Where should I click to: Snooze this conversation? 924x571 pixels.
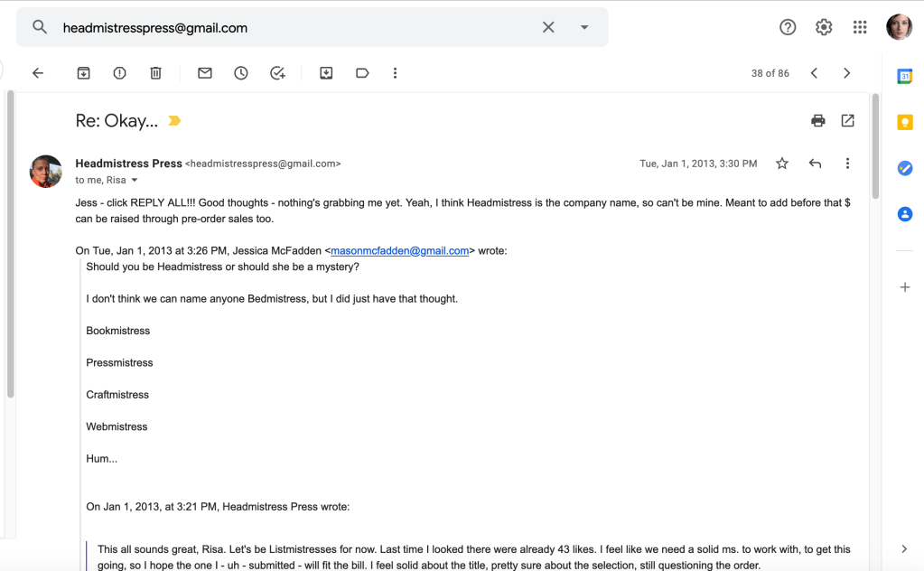241,73
